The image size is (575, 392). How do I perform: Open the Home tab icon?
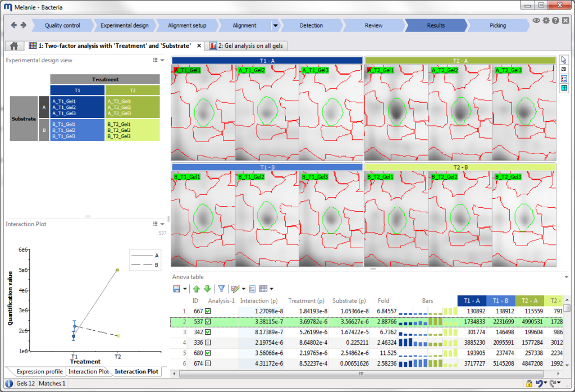pyautogui.click(x=14, y=46)
